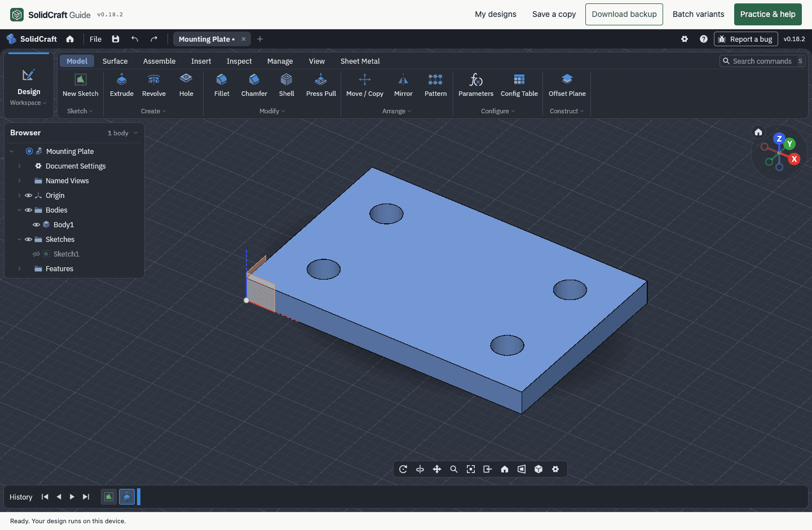Open the display cube icon in viewport toolbar
812x530 pixels.
click(x=539, y=469)
